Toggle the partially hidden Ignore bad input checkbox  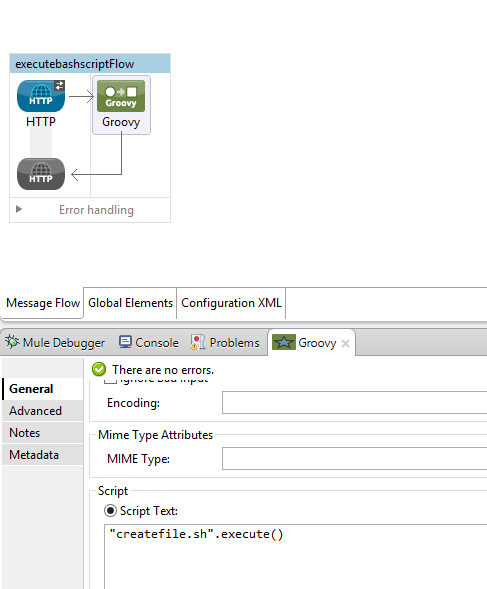coord(110,381)
